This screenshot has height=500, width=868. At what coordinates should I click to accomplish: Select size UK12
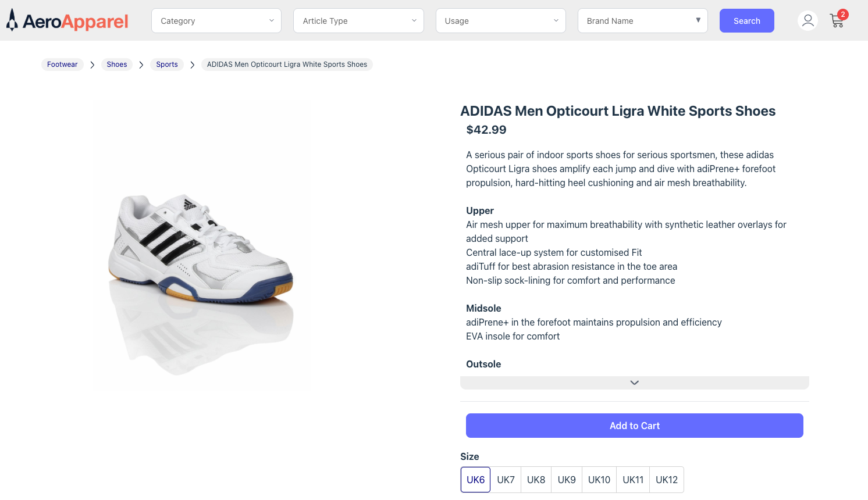click(x=666, y=479)
